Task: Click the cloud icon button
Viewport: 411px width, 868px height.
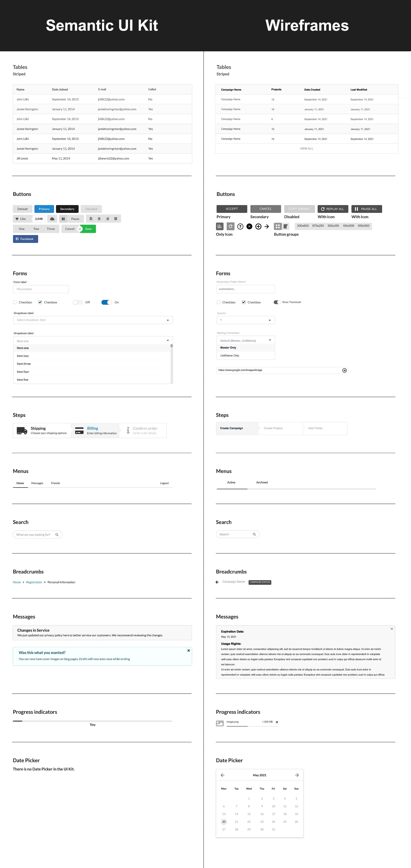Action: (x=52, y=219)
